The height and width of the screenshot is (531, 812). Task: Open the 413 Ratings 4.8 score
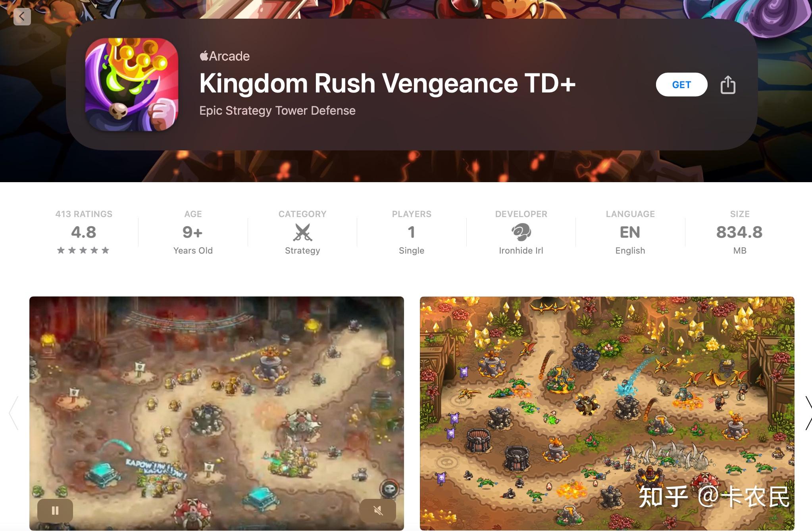(84, 232)
